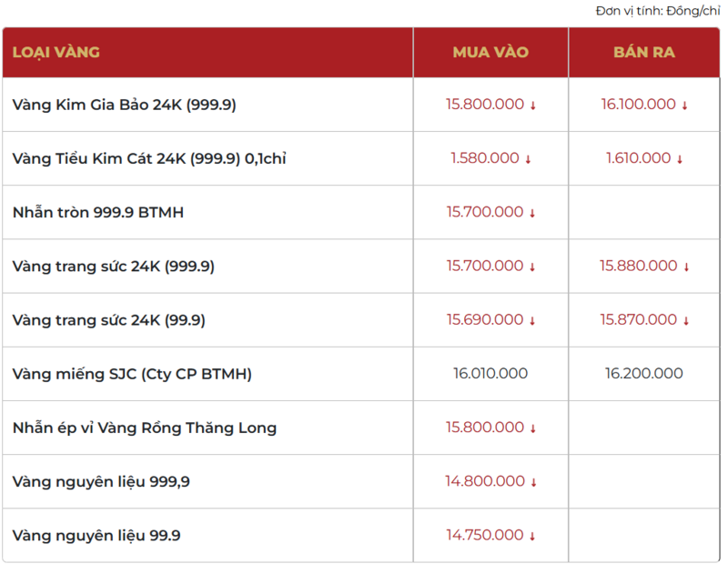Click the down arrow beside Vàng Kim Gia Bảo buy price

click(532, 105)
